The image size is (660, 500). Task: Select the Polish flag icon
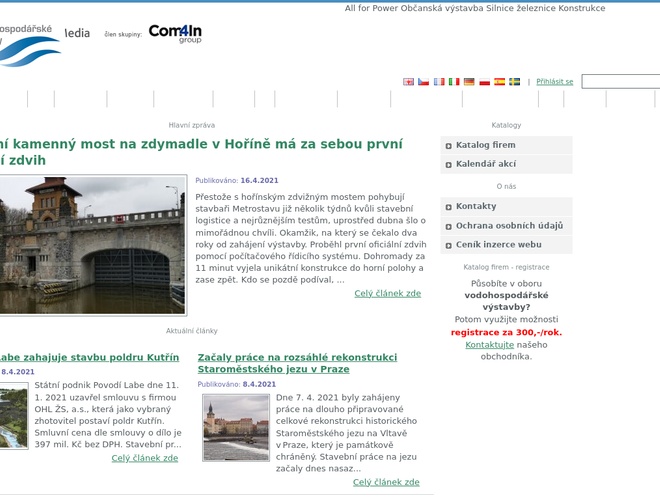point(484,82)
